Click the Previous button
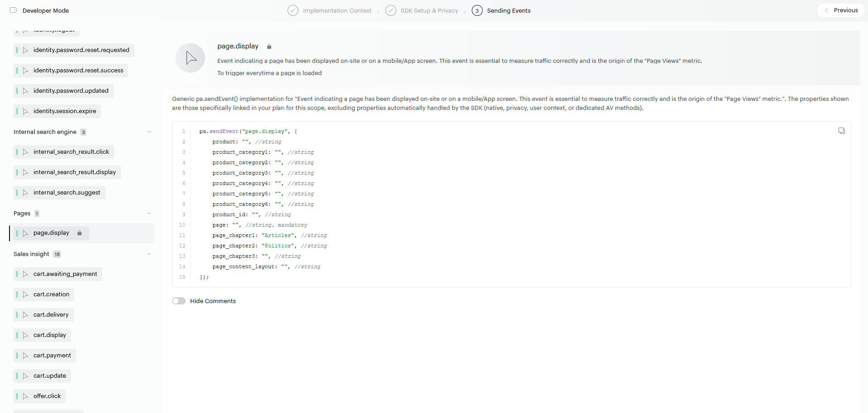This screenshot has width=868, height=413. 841,10
